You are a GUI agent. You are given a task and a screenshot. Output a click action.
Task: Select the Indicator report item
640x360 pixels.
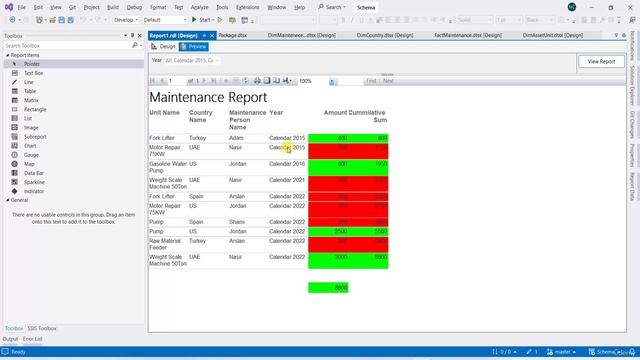pyautogui.click(x=73, y=191)
